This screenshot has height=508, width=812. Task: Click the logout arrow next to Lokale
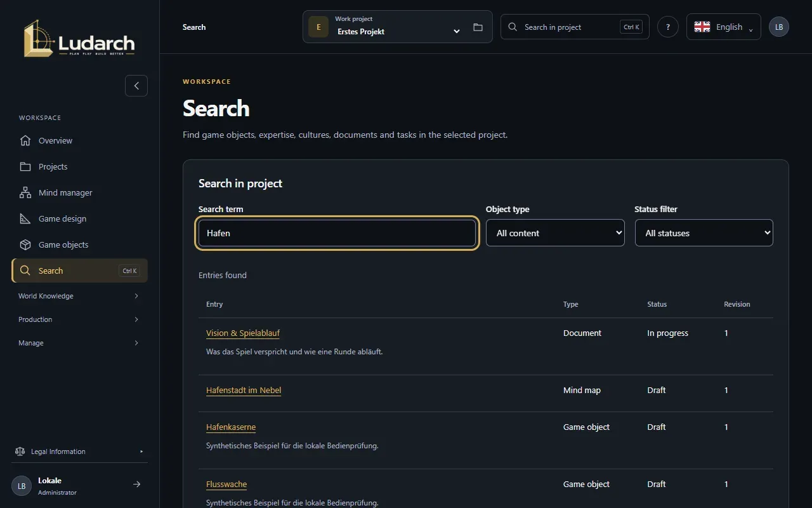pos(136,485)
